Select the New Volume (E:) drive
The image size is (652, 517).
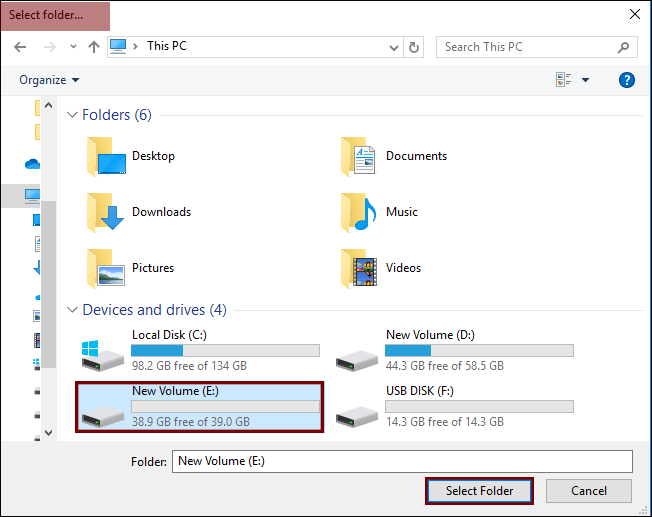point(200,407)
